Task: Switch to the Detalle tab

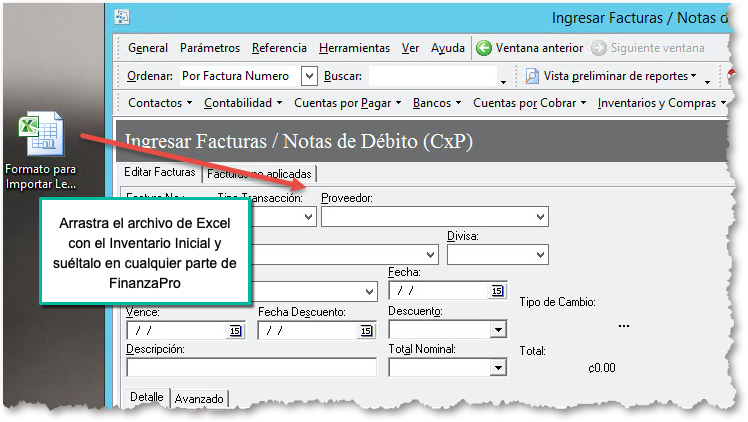Action: [x=146, y=397]
